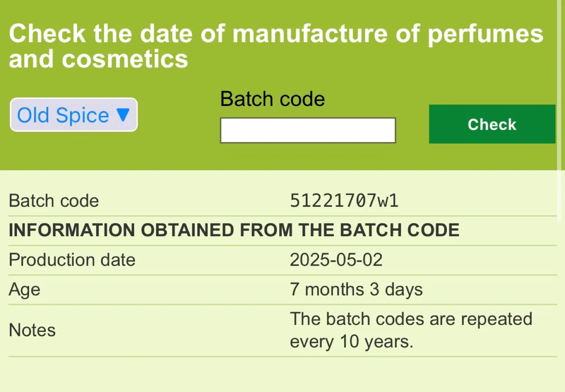
Task: Click the Notes row label
Action: click(32, 330)
